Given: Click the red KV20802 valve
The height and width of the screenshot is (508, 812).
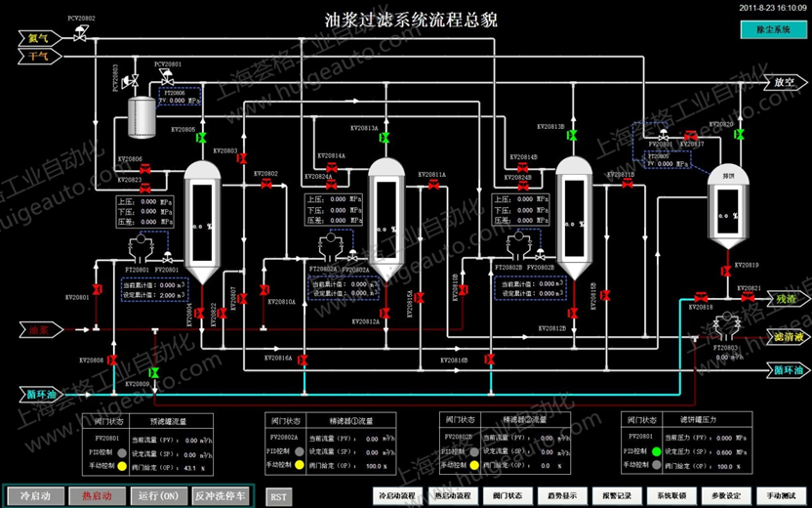Looking at the screenshot, I should click(x=265, y=183).
